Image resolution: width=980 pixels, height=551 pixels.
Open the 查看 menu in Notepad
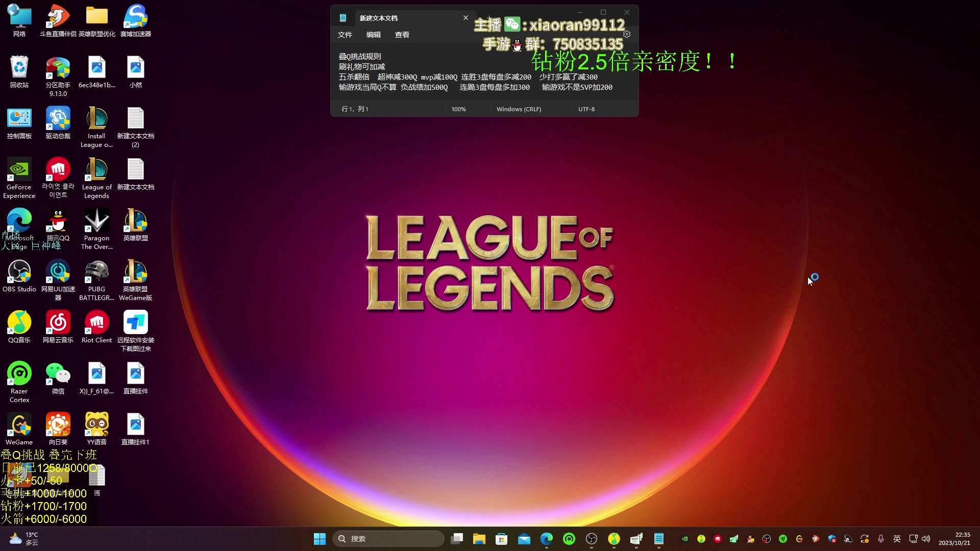[x=402, y=35]
